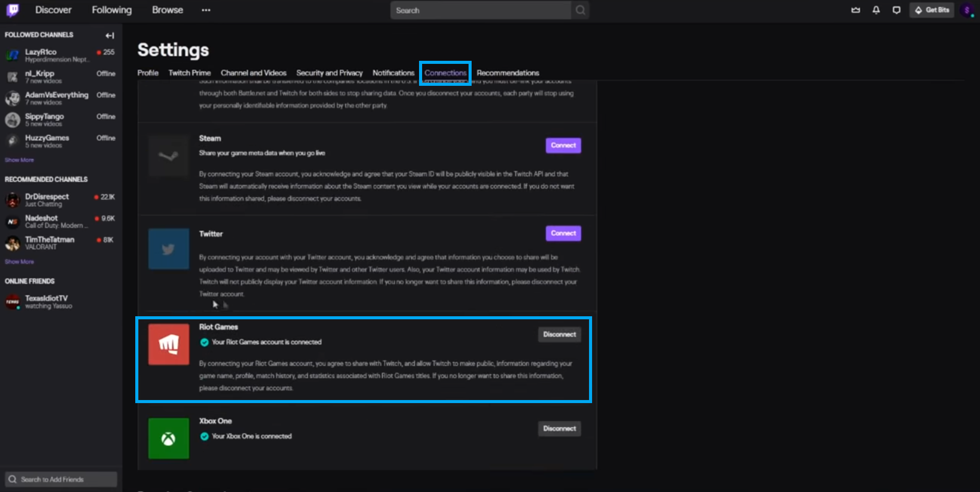Show more recommended channels
This screenshot has height=492, width=980.
tap(19, 262)
